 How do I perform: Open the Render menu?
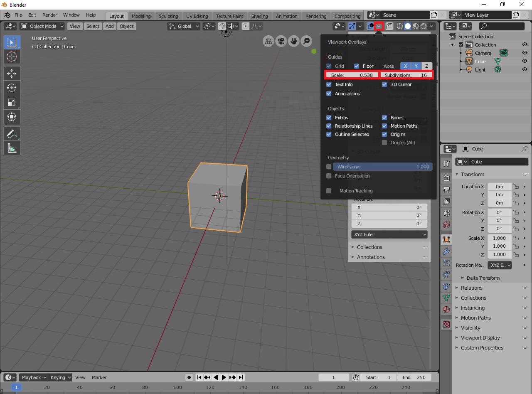tap(50, 15)
